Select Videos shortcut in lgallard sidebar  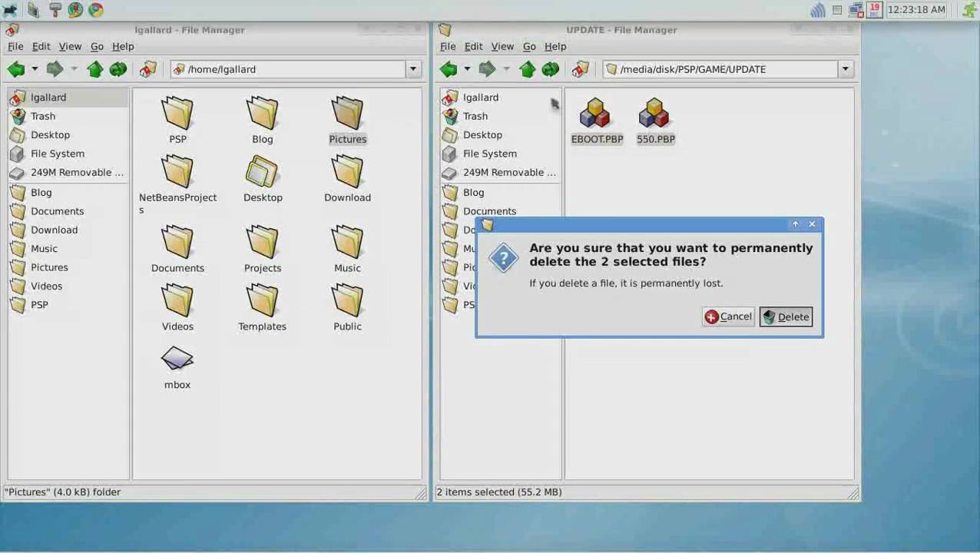[x=68, y=286]
